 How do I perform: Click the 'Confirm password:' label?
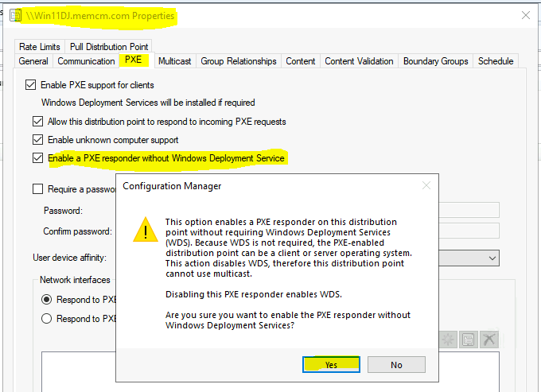[78, 231]
